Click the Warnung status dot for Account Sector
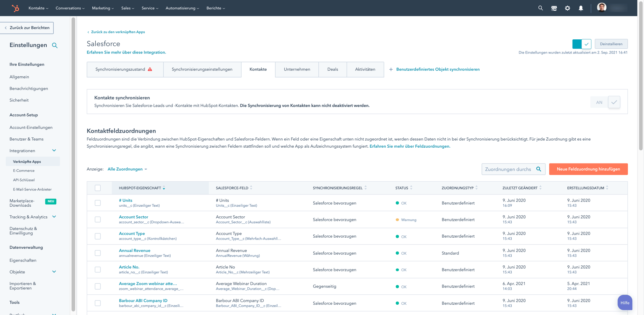Image resolution: width=644 pixels, height=315 pixels. [x=397, y=220]
